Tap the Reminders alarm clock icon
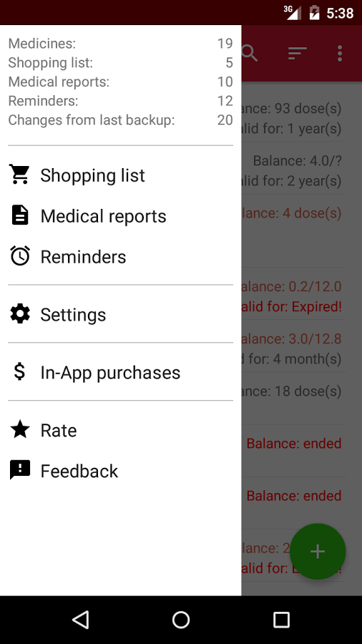The width and height of the screenshot is (362, 644). click(x=20, y=256)
